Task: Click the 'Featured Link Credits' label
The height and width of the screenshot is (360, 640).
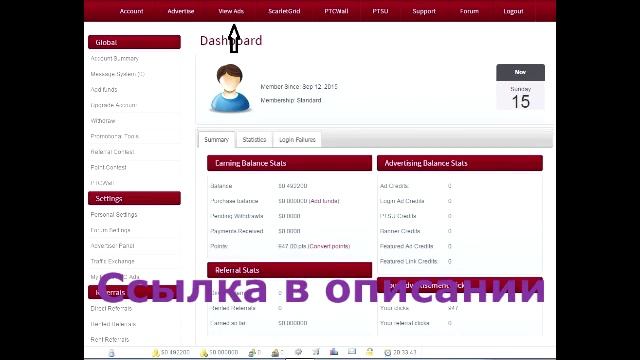Action: [x=409, y=261]
